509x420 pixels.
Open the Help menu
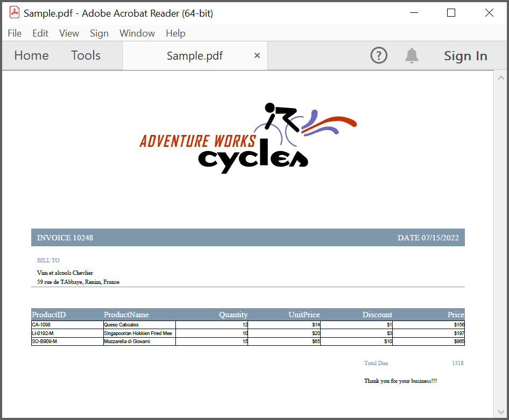pos(175,33)
